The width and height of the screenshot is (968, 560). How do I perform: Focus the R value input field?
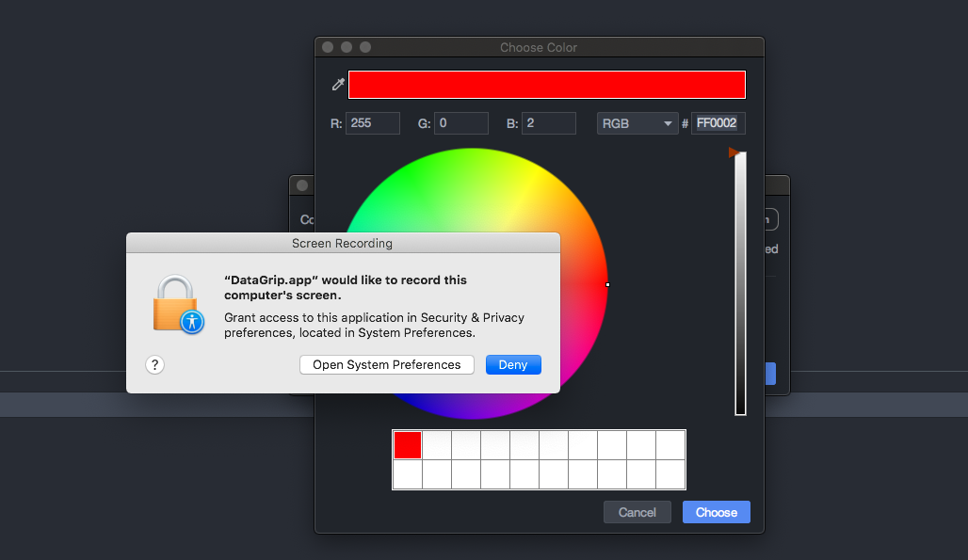(373, 123)
